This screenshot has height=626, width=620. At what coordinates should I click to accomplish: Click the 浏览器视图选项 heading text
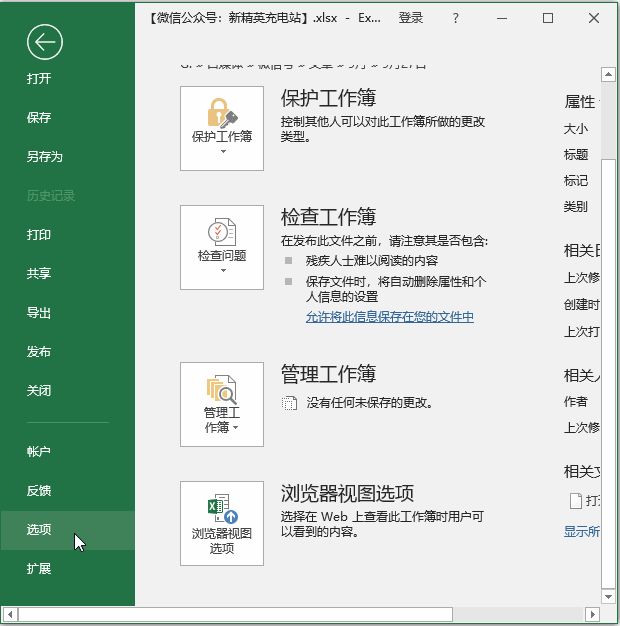(x=347, y=493)
